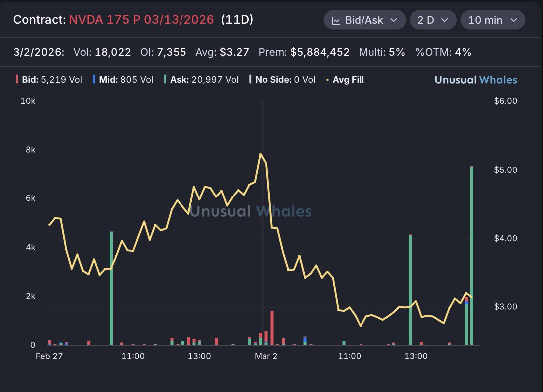Toggle the Avg Fill line in legend
543x392 pixels.
click(x=345, y=80)
